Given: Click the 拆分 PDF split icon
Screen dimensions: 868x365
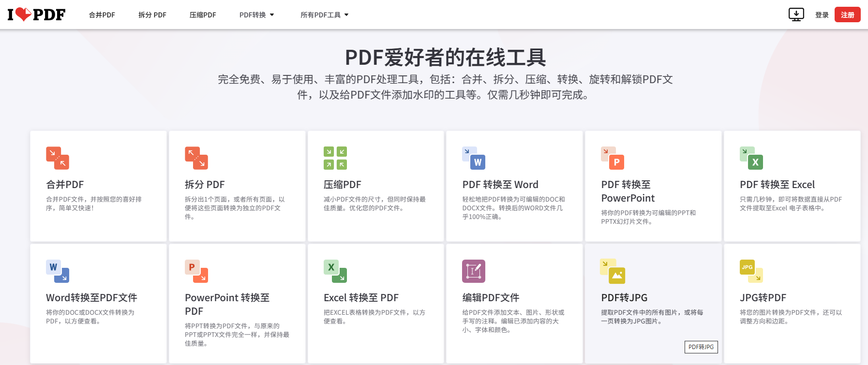Looking at the screenshot, I should coord(196,158).
